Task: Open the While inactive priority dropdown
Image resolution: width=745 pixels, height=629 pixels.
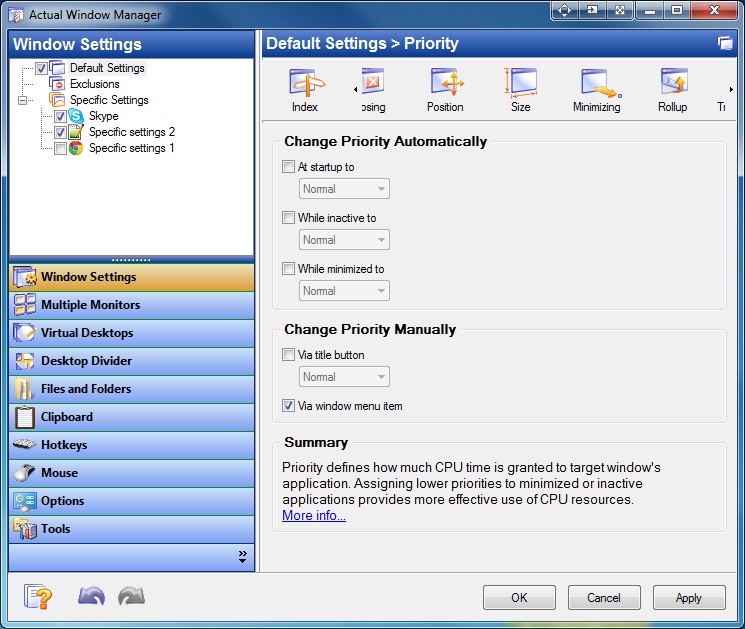Action: coord(344,239)
